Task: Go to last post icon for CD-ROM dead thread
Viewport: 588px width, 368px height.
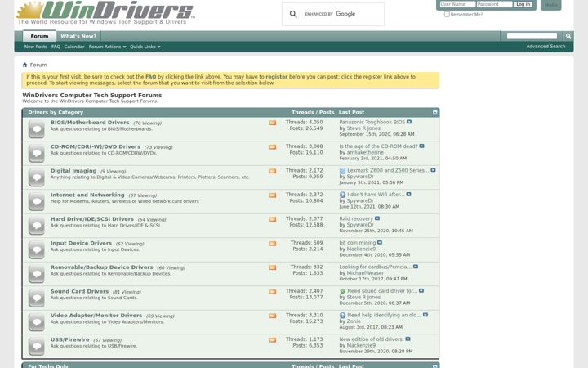Action: coord(422,146)
